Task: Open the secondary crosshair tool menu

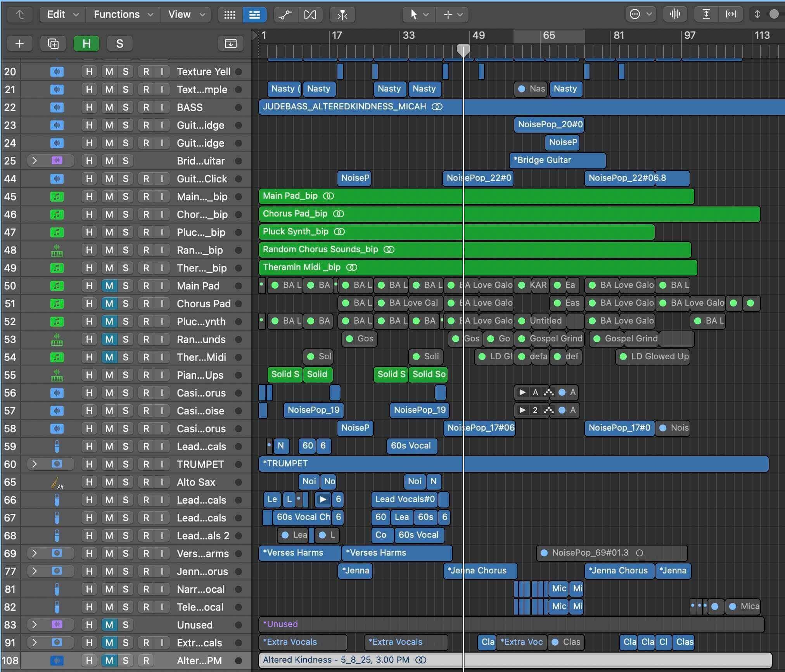Action: pyautogui.click(x=453, y=15)
